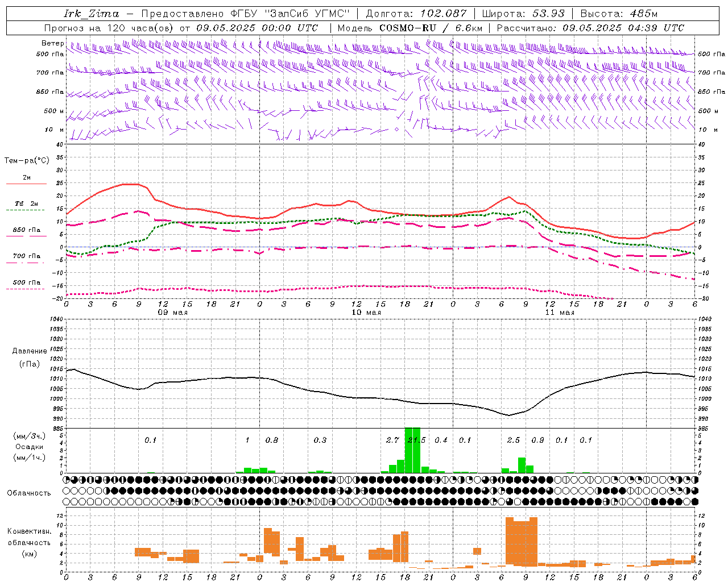Click the '09 мая' date label

pyautogui.click(x=173, y=313)
